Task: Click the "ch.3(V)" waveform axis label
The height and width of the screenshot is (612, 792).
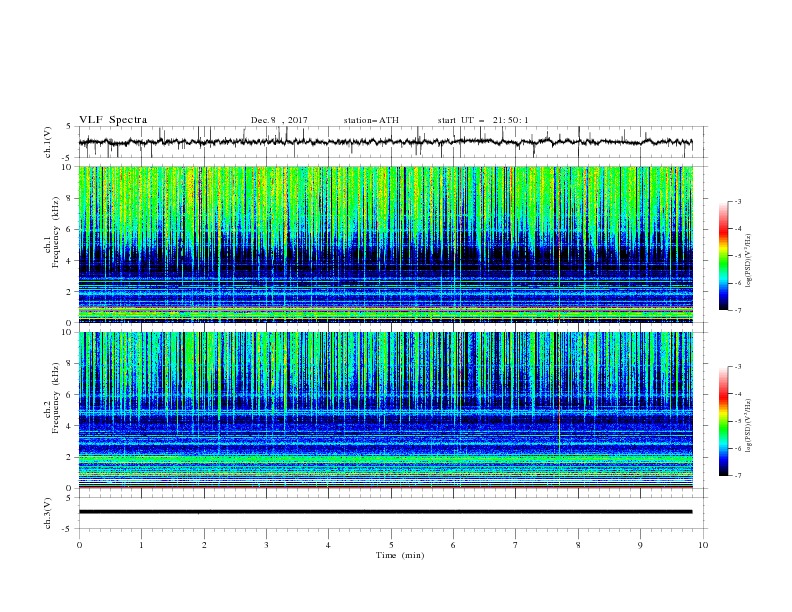Action: (48, 513)
